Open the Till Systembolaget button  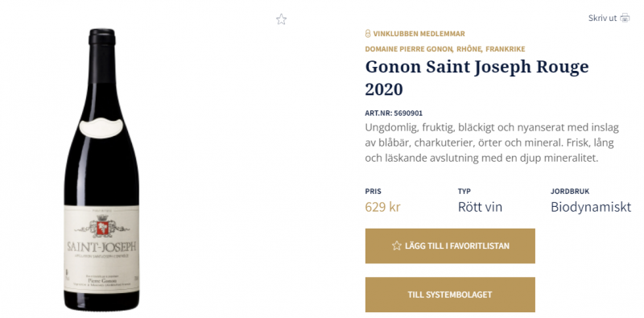450,295
